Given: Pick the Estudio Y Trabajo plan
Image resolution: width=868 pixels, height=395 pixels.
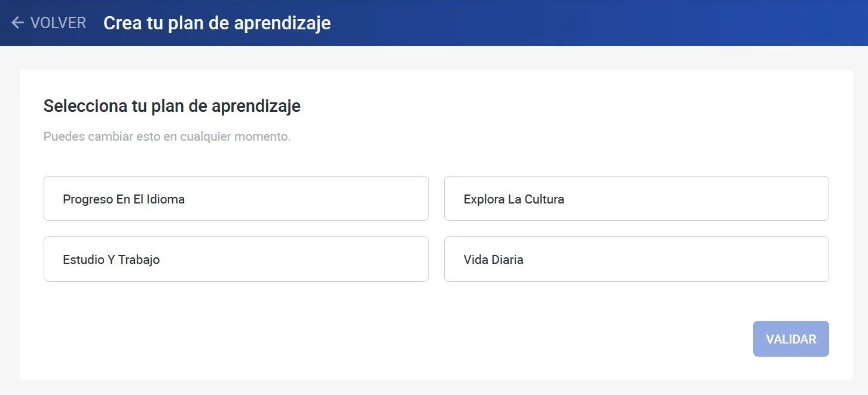Looking at the screenshot, I should [x=236, y=259].
